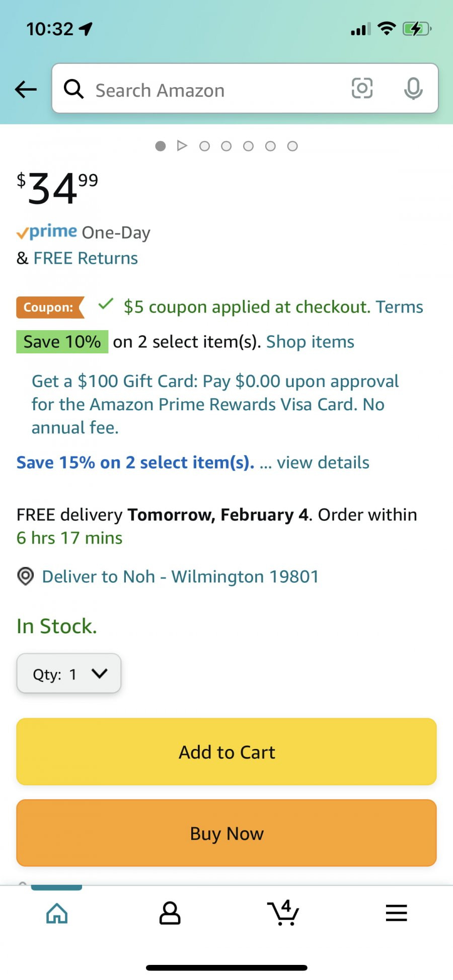
Task: Open the coupon Terms link
Action: click(x=400, y=307)
